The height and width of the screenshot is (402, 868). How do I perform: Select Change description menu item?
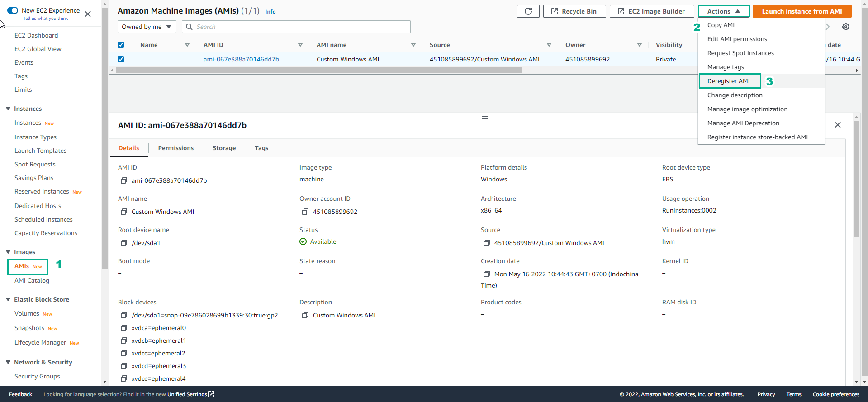[x=761, y=95]
